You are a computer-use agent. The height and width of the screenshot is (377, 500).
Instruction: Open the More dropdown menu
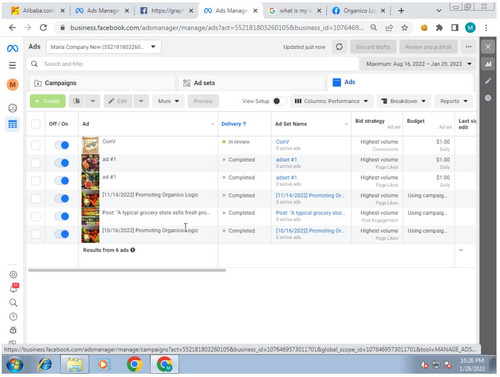click(x=168, y=101)
